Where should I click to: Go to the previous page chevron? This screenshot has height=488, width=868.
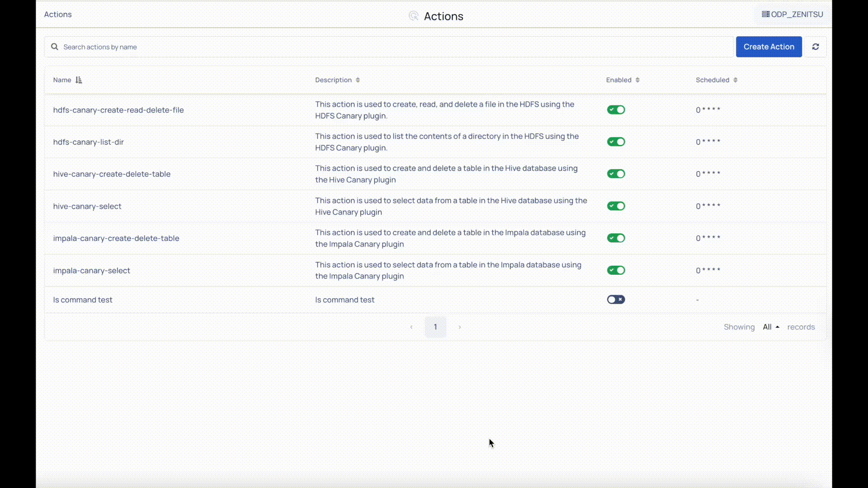(411, 327)
